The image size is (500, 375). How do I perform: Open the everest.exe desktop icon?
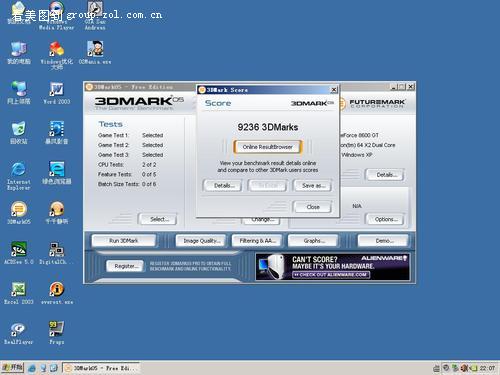[57, 293]
